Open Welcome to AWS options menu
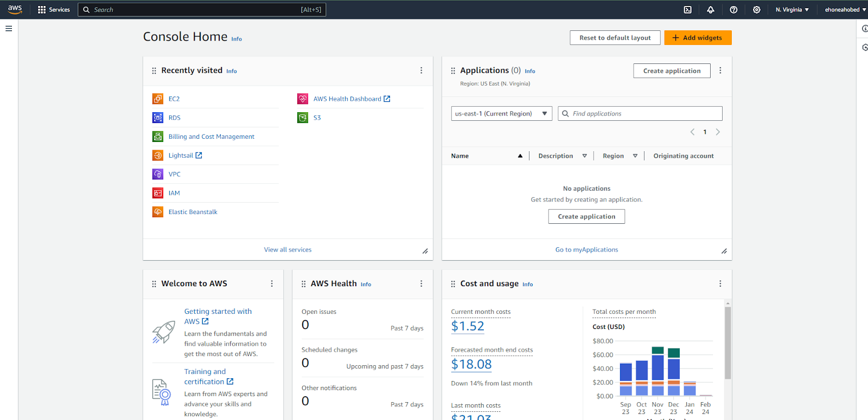 (x=272, y=284)
